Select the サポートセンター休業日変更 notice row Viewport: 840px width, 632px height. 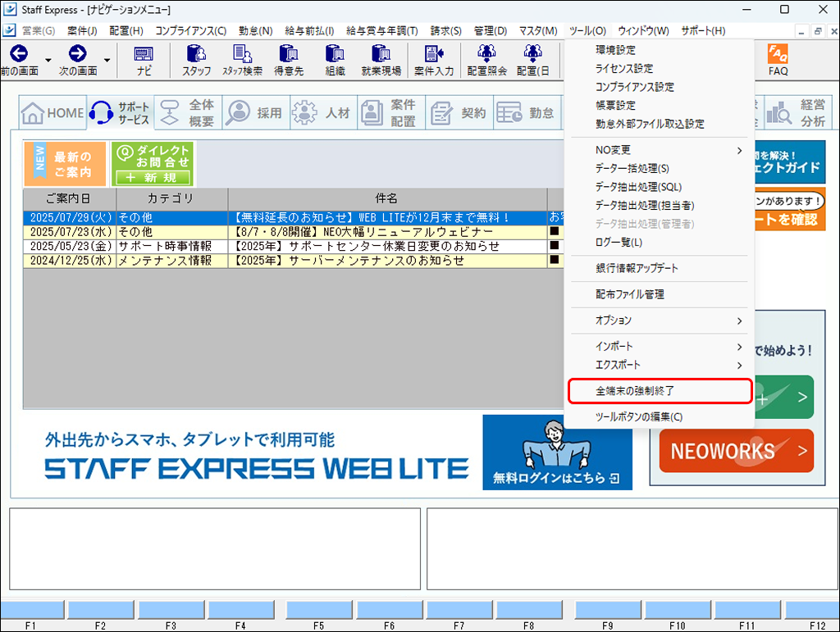coord(293,246)
